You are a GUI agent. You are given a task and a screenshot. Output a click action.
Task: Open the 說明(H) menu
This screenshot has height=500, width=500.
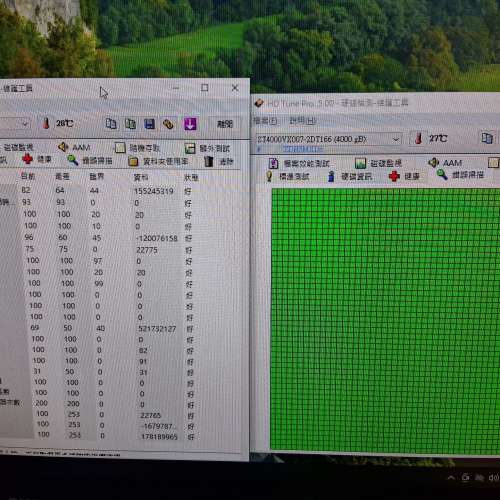tap(302, 121)
